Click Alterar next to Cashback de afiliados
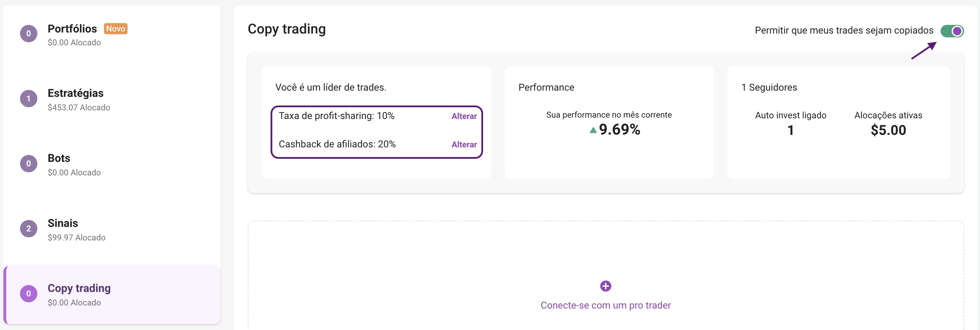 [464, 144]
